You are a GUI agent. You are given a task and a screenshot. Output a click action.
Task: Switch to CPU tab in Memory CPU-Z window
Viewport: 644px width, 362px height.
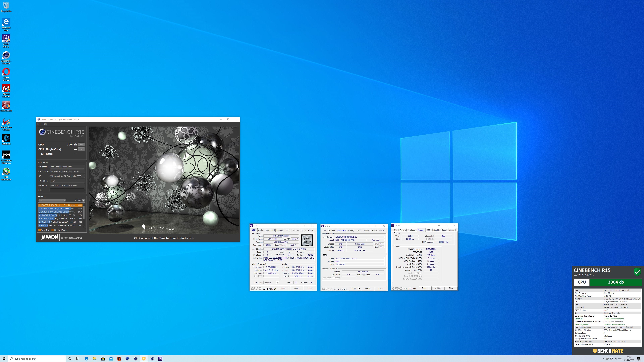(395, 230)
